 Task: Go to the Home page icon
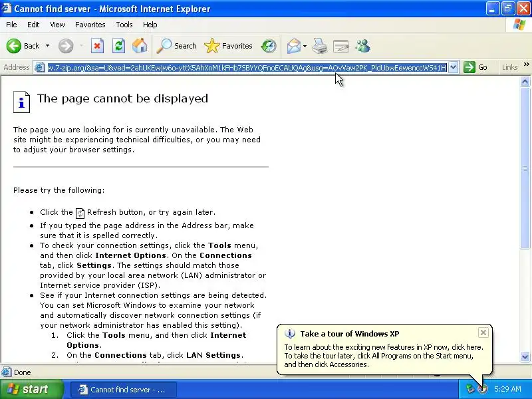(x=140, y=46)
